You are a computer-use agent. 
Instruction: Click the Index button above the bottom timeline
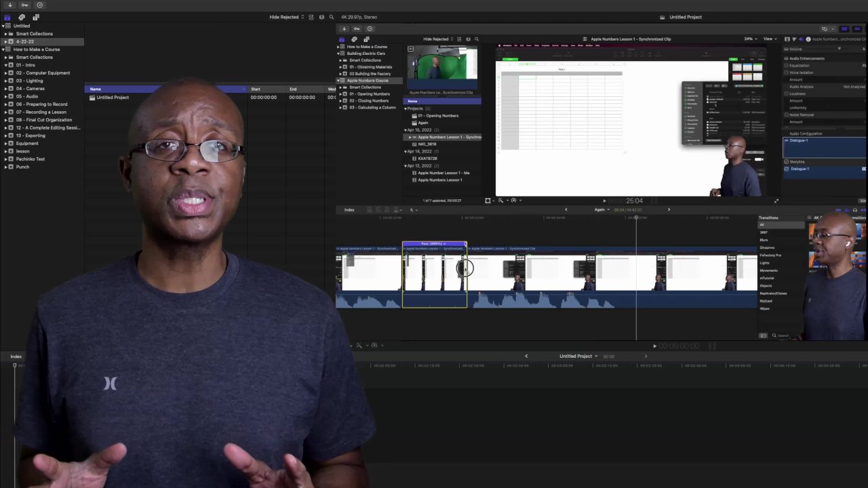tap(16, 357)
